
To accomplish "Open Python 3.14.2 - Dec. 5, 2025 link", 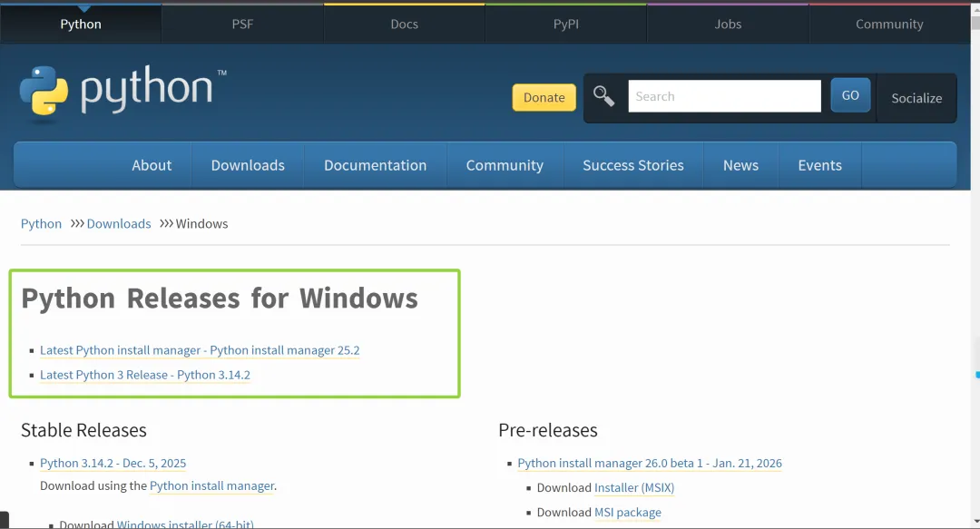I will 113,464.
